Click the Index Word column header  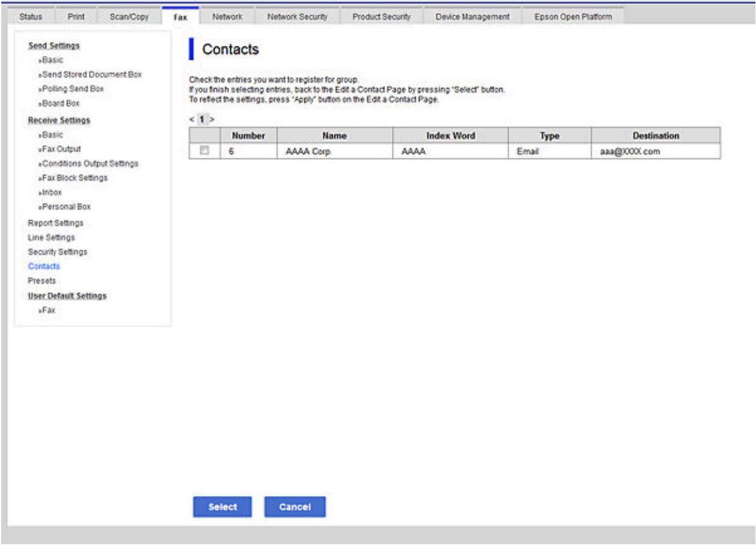[450, 136]
